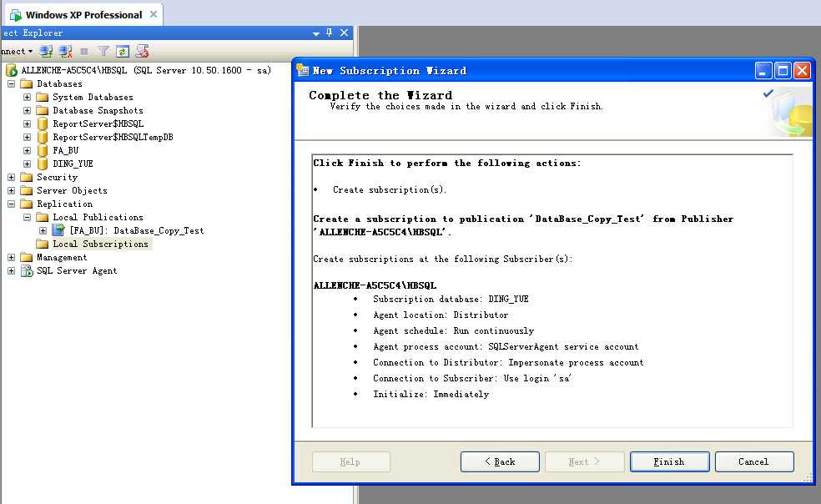
Task: Close the Windows XP Professional tab
Action: coord(154,14)
